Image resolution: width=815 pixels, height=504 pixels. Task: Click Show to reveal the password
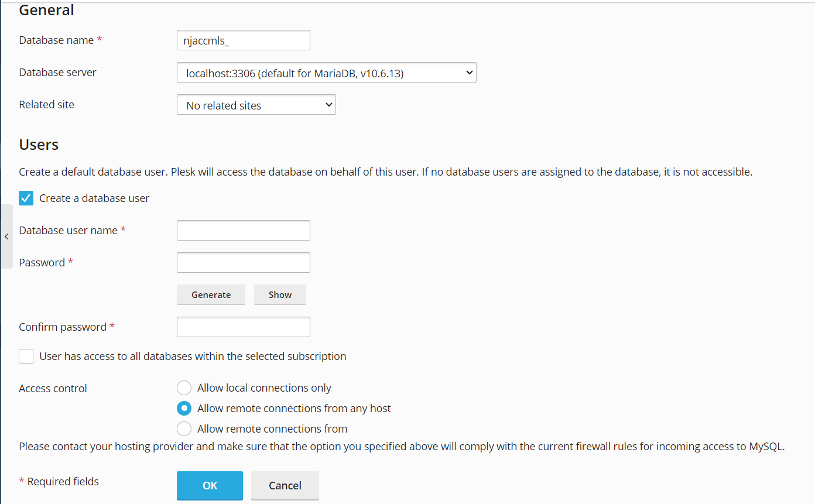tap(280, 295)
